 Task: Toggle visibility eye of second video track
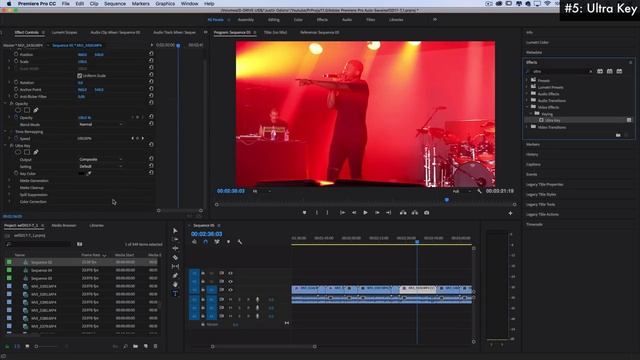pos(231,281)
